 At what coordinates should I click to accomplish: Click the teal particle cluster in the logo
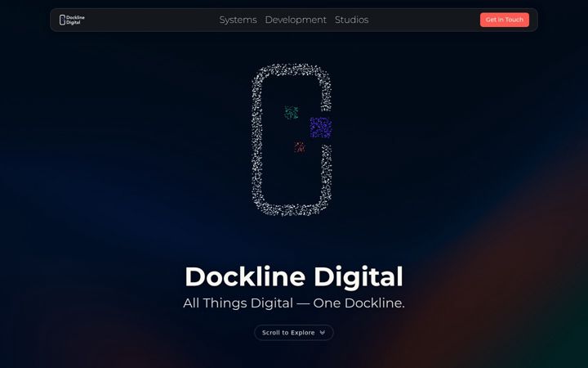[x=292, y=112]
